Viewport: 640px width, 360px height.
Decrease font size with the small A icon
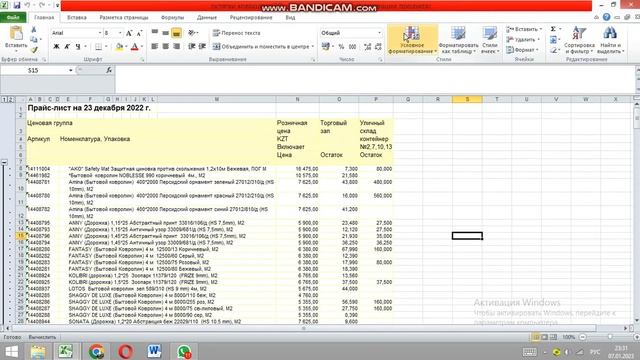click(x=139, y=33)
